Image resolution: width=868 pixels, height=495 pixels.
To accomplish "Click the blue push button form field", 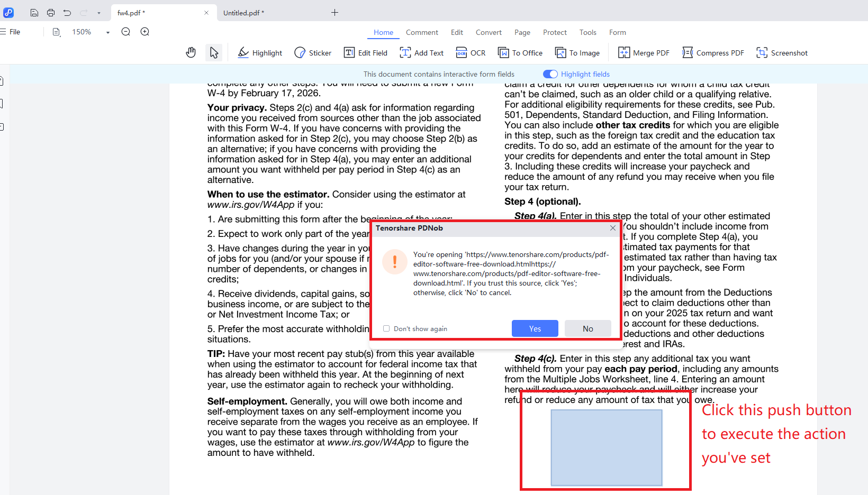I will (607, 447).
